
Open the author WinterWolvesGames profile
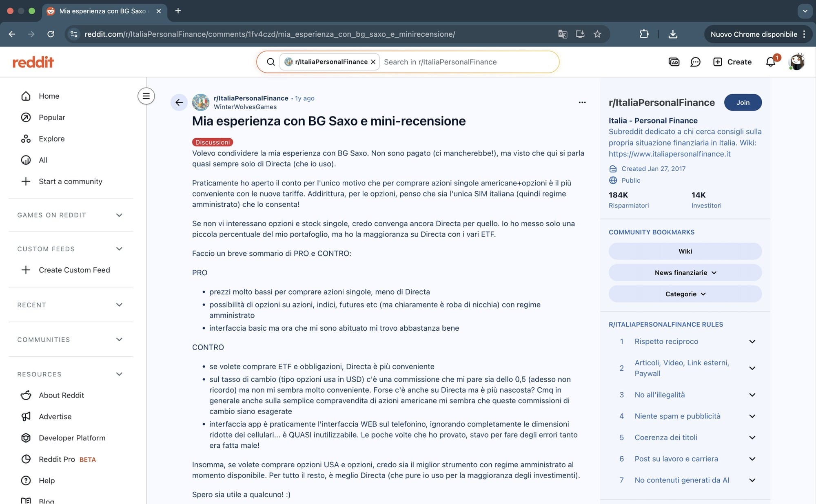tap(245, 107)
